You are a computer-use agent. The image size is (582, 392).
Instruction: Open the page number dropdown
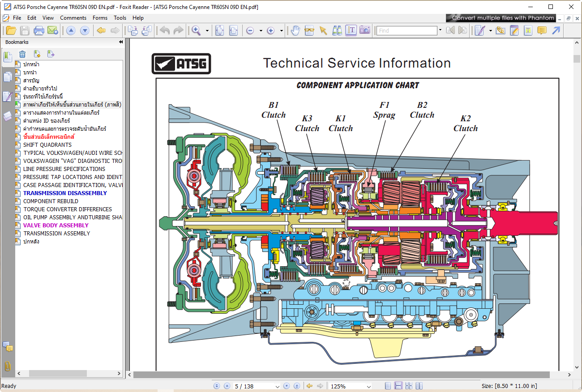[278, 386]
